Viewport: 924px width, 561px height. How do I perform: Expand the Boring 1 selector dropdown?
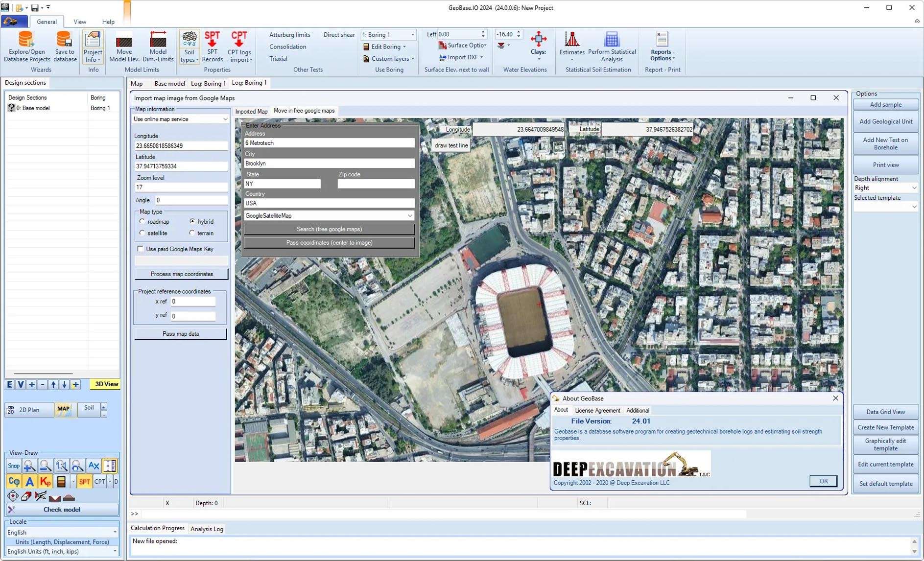[x=412, y=35]
